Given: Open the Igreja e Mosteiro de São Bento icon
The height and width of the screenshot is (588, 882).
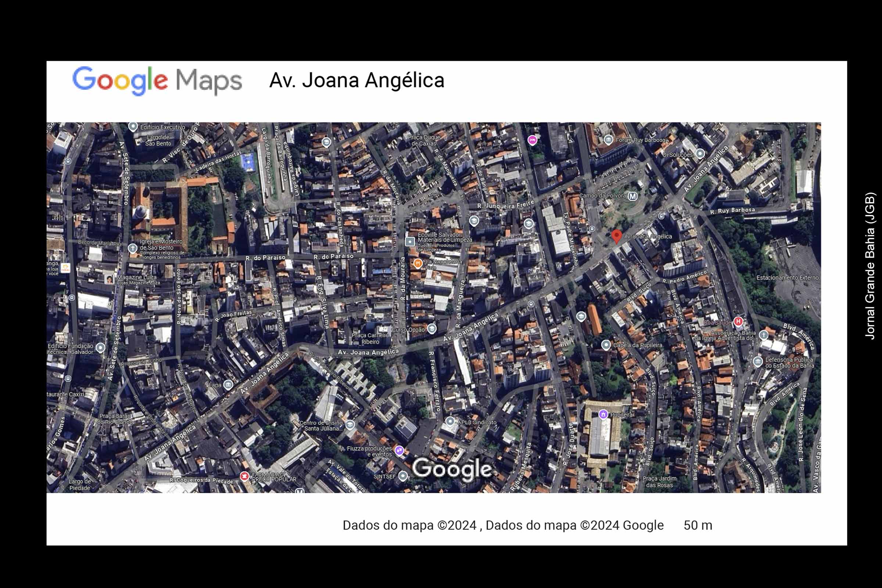Looking at the screenshot, I should tap(132, 248).
